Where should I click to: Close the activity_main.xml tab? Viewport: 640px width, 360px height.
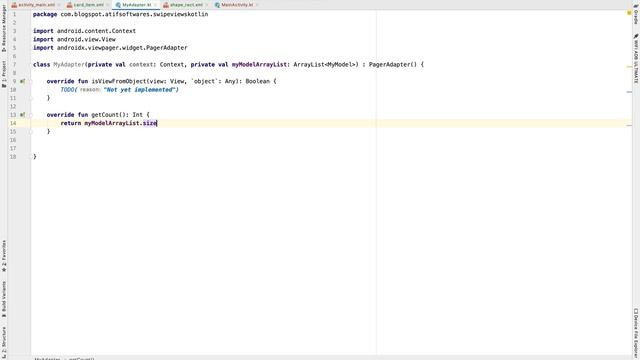click(59, 5)
